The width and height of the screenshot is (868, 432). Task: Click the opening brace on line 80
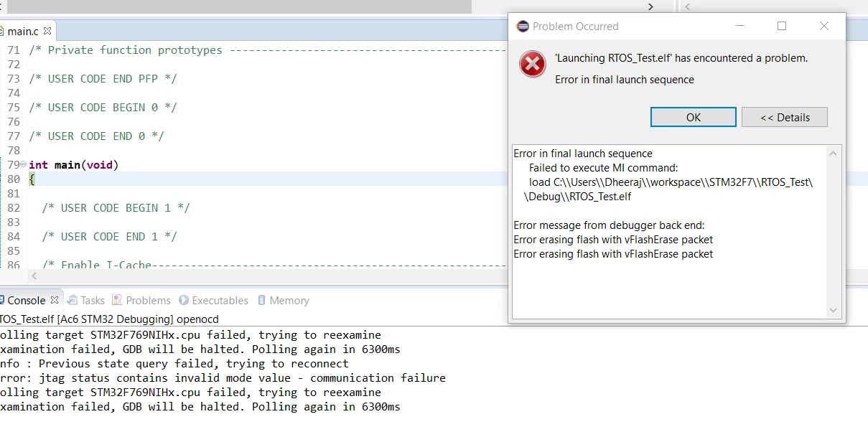pos(32,179)
